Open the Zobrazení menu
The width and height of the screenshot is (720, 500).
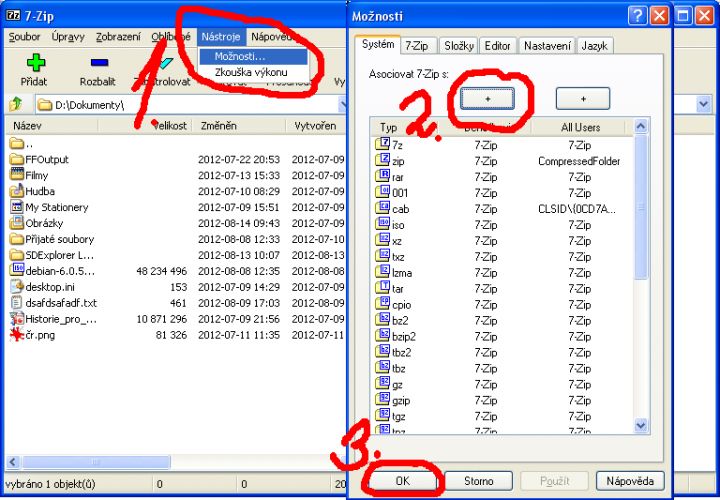coord(118,37)
